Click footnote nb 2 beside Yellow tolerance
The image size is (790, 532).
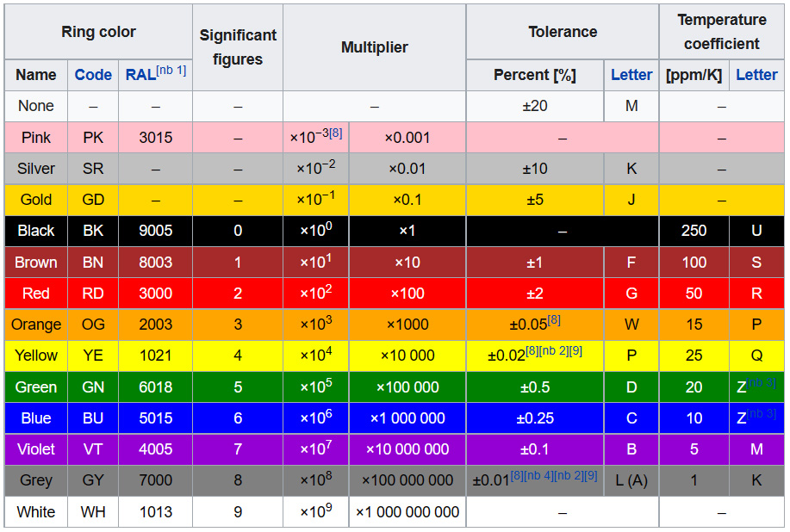pyautogui.click(x=553, y=350)
